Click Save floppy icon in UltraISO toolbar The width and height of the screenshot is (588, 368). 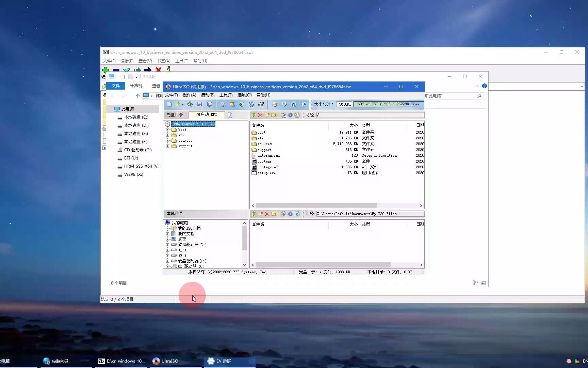[x=200, y=104]
